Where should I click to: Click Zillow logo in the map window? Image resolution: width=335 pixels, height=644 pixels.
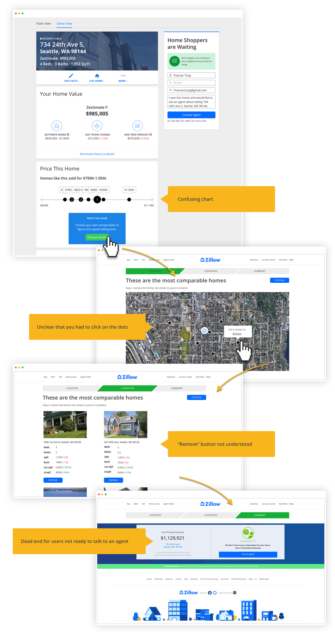210,260
